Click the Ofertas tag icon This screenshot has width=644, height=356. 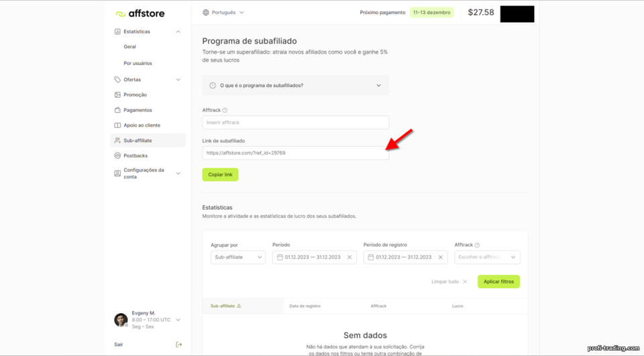coord(117,80)
